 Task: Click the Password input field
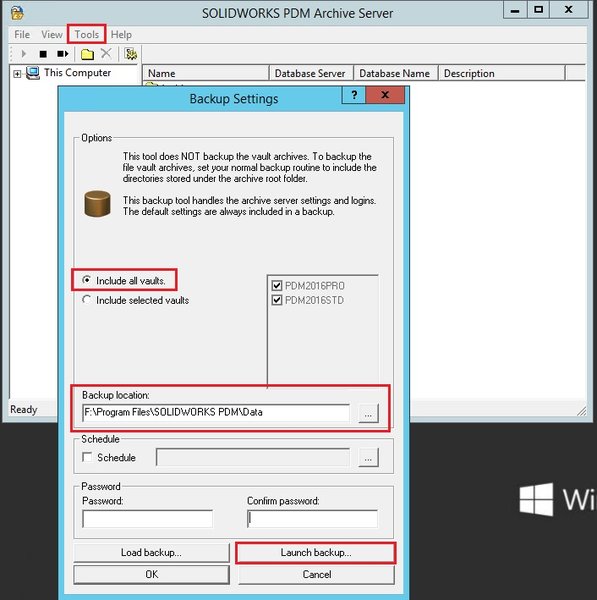point(147,519)
